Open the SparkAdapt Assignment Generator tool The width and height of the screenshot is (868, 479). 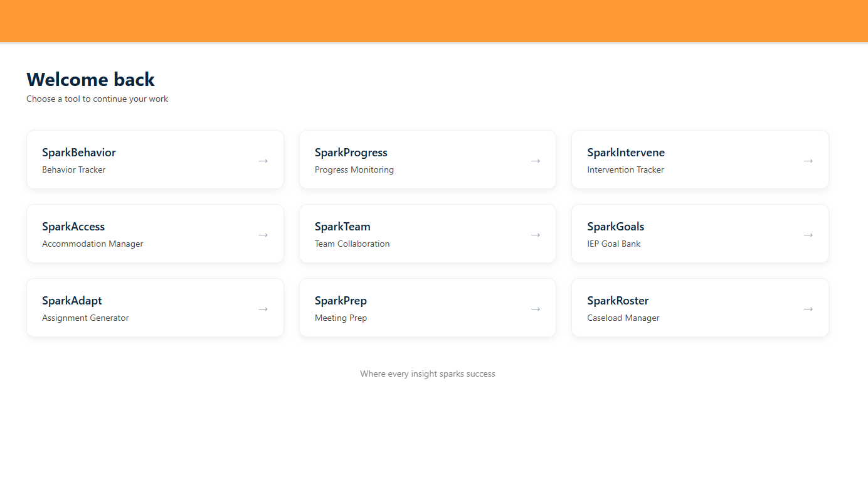click(155, 308)
